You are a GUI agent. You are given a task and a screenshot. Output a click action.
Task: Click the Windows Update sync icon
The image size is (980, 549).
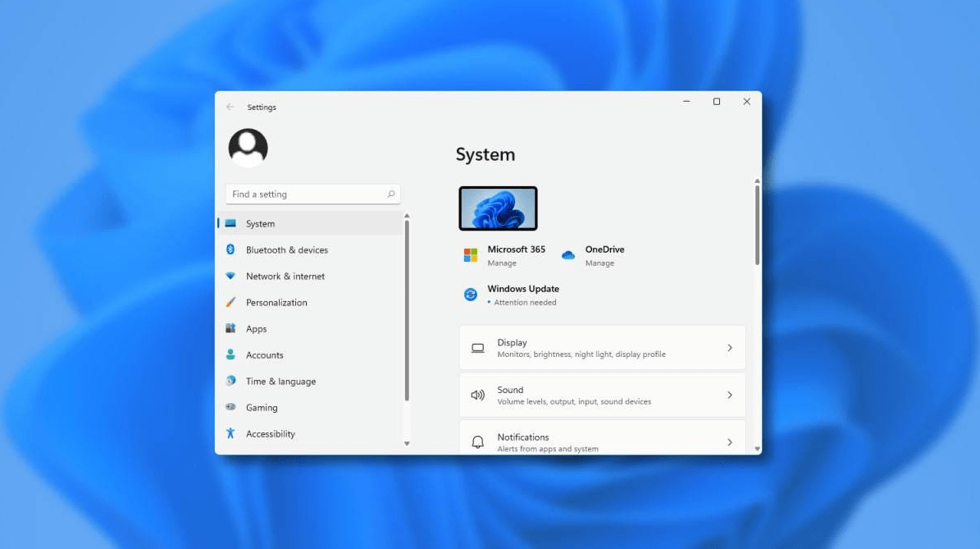point(471,295)
